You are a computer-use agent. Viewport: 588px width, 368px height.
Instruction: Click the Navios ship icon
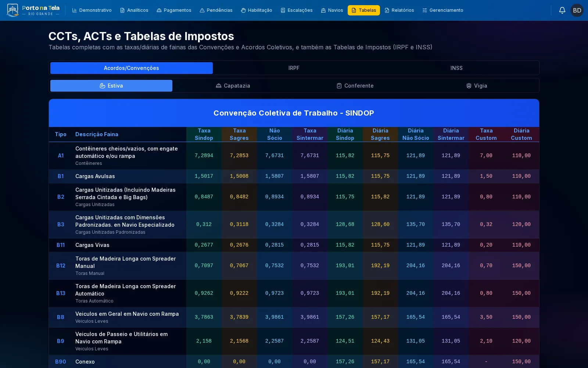coord(323,10)
